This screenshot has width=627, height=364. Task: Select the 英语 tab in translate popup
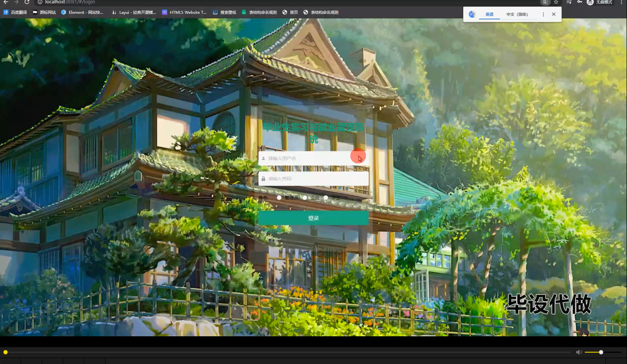coord(489,14)
